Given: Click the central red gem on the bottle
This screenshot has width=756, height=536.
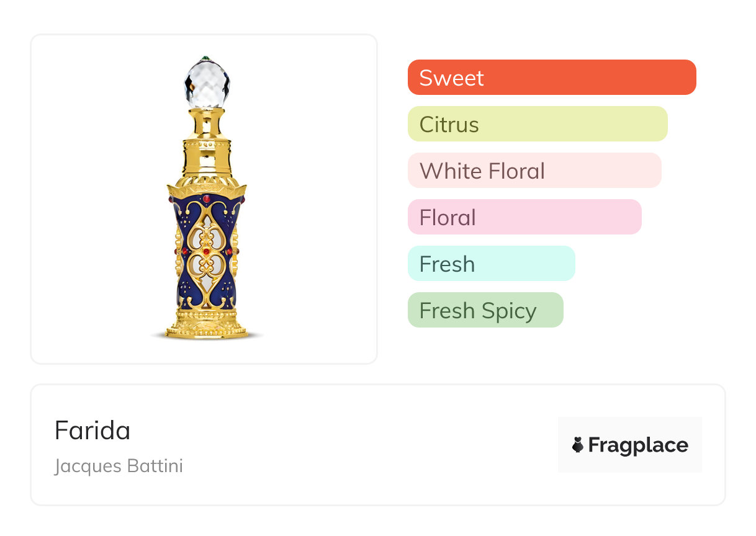Looking at the screenshot, I should pyautogui.click(x=207, y=252).
